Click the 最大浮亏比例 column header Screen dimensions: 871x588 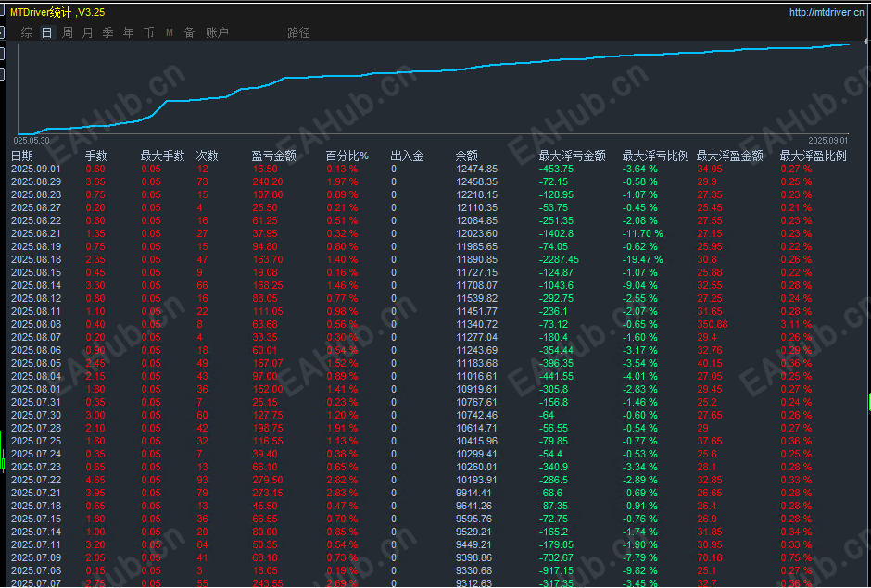click(655, 156)
